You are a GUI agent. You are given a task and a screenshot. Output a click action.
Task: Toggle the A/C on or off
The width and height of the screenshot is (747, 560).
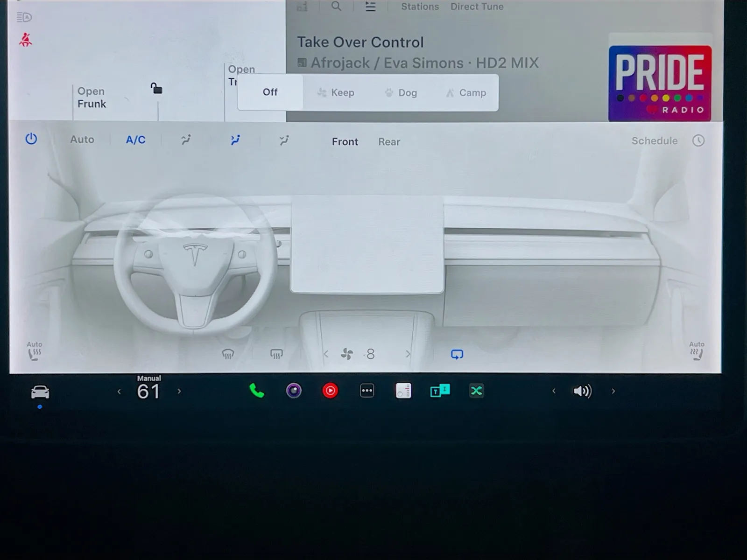click(x=135, y=140)
